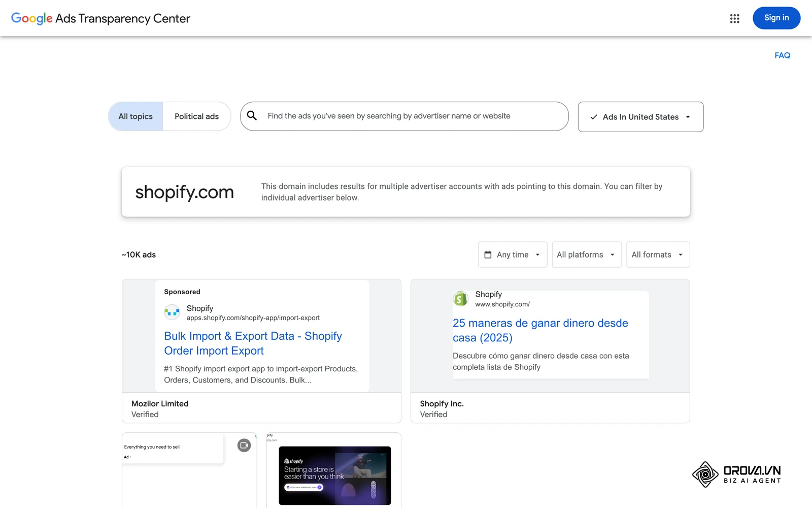
Task: Click the advertiser search input field
Action: click(404, 116)
